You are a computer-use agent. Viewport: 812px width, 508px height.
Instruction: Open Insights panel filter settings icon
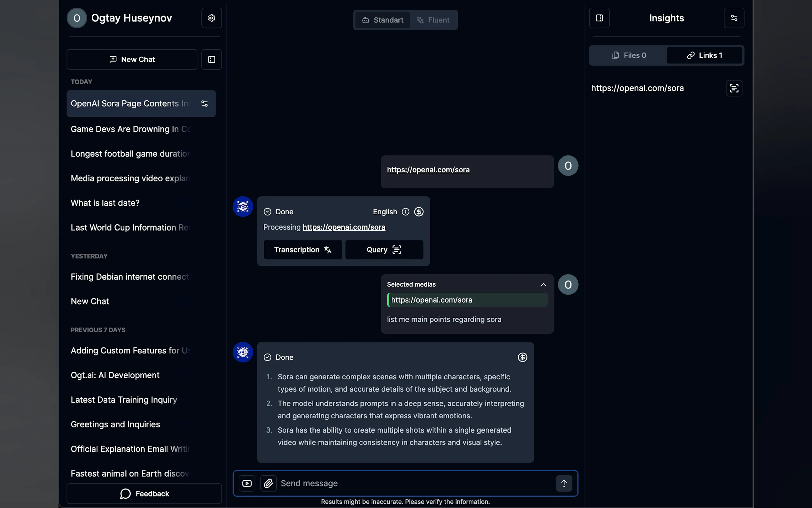pos(734,18)
